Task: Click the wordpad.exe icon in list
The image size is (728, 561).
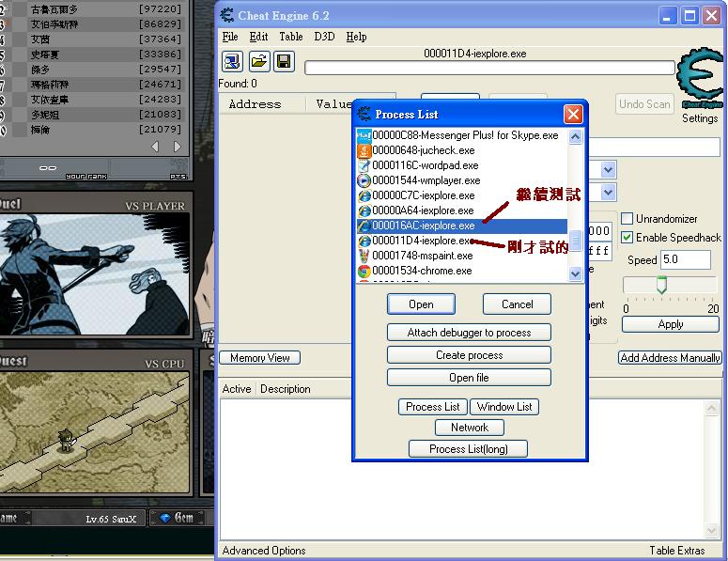Action: [364, 165]
